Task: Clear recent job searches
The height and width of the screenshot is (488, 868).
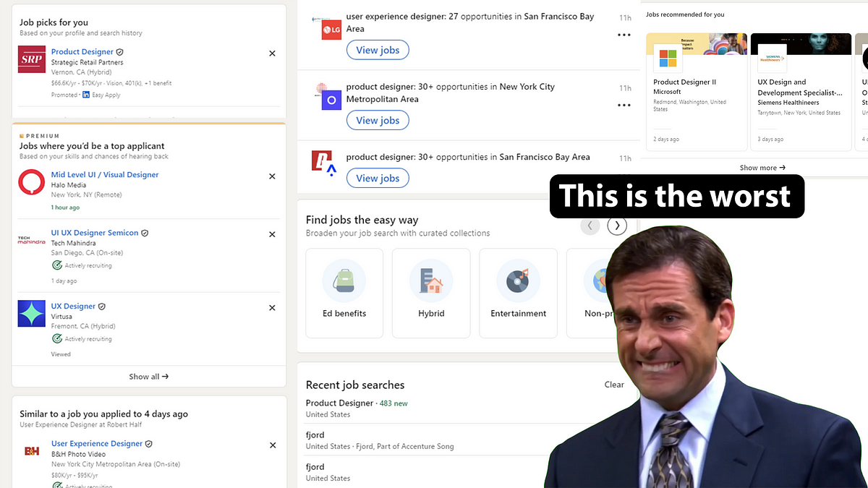Action: [614, 385]
